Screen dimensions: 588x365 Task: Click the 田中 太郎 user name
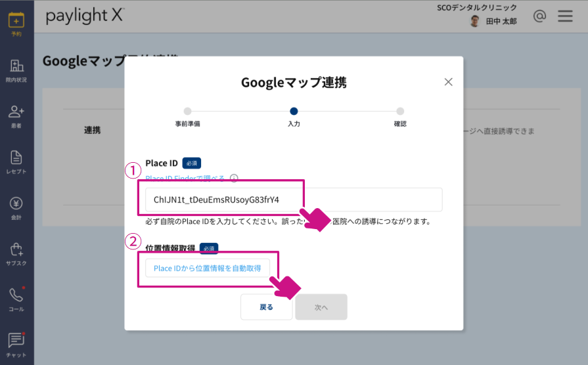click(501, 22)
